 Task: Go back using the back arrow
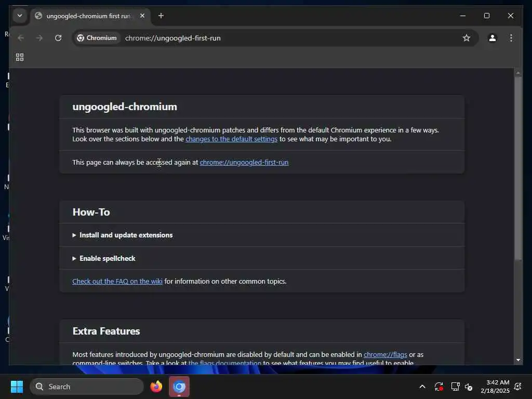pos(21,38)
